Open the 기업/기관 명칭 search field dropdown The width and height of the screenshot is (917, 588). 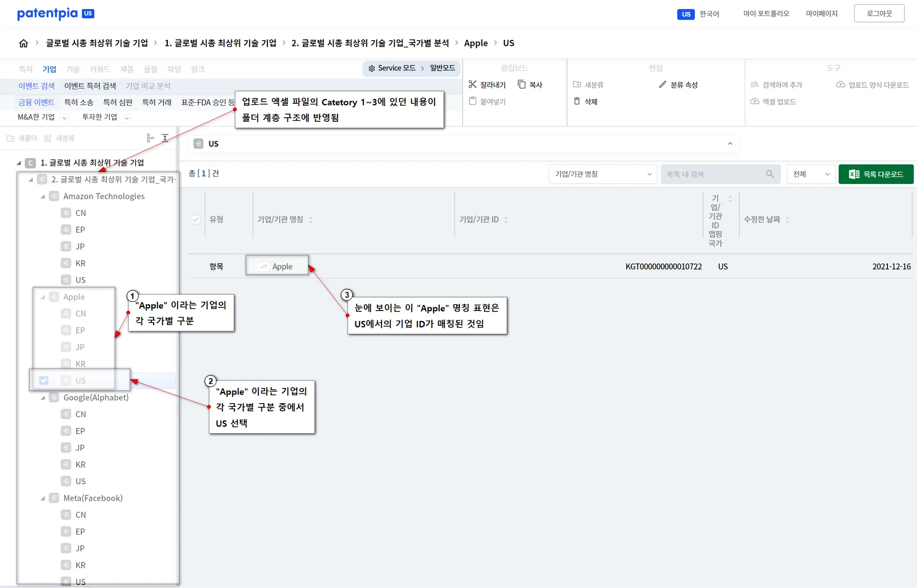point(602,174)
